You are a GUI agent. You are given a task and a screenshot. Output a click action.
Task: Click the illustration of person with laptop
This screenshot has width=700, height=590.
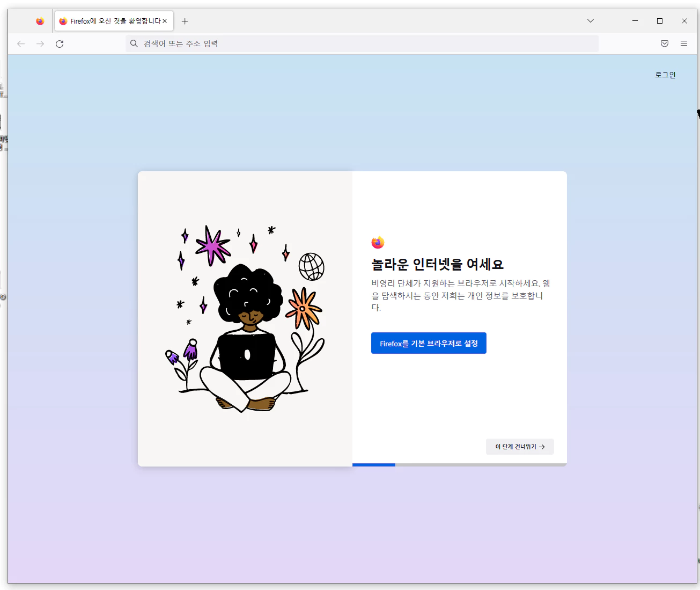point(245,319)
